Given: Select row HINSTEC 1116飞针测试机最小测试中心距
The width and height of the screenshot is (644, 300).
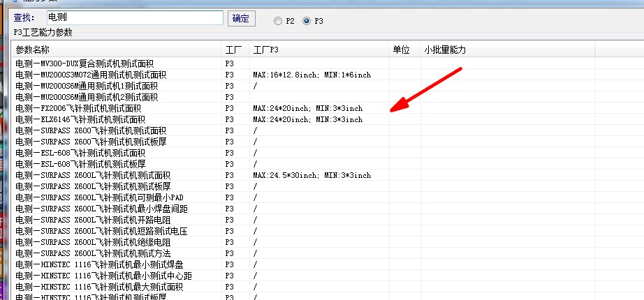Looking at the screenshot, I should click(303, 276).
